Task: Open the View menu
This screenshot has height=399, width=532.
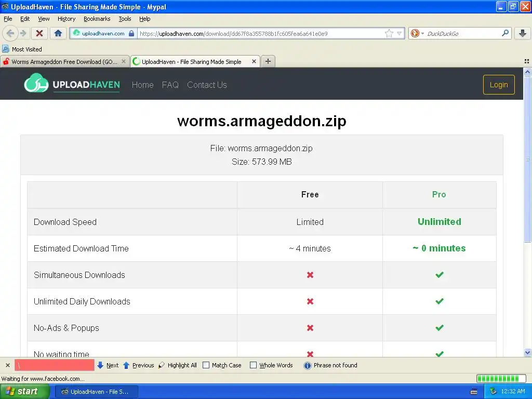Action: tap(44, 19)
